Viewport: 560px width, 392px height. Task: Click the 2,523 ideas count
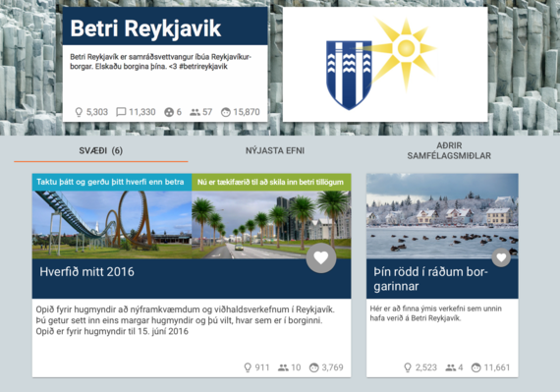(x=426, y=367)
